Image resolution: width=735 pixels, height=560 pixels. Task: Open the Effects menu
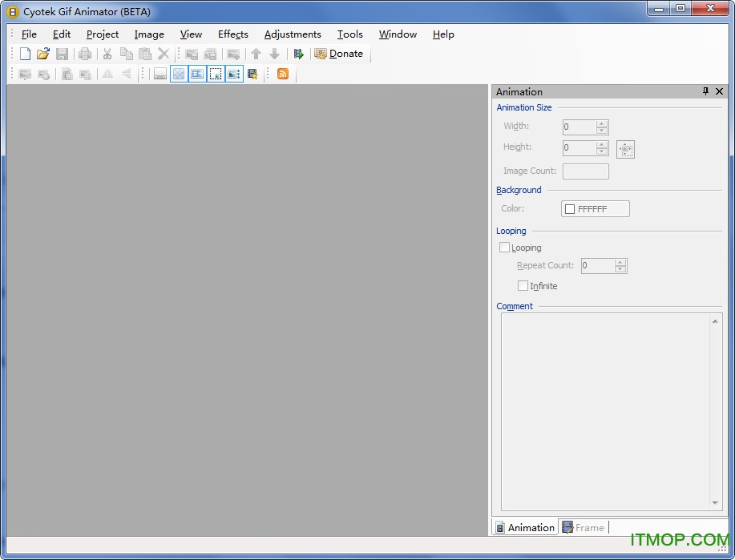(233, 34)
